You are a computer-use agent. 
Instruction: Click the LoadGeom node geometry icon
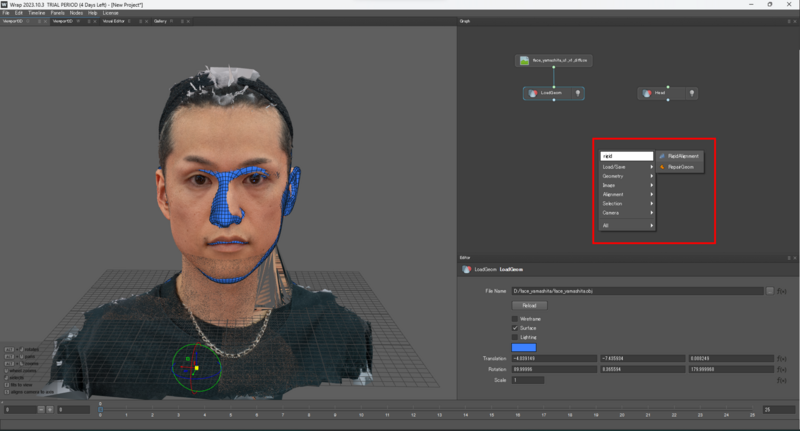pos(533,93)
